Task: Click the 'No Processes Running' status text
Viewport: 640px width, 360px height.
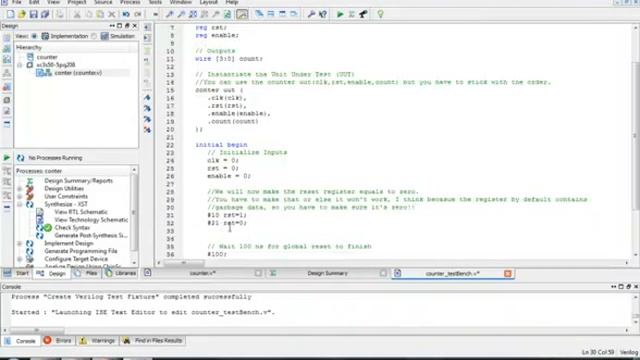Action: pyautogui.click(x=55, y=158)
